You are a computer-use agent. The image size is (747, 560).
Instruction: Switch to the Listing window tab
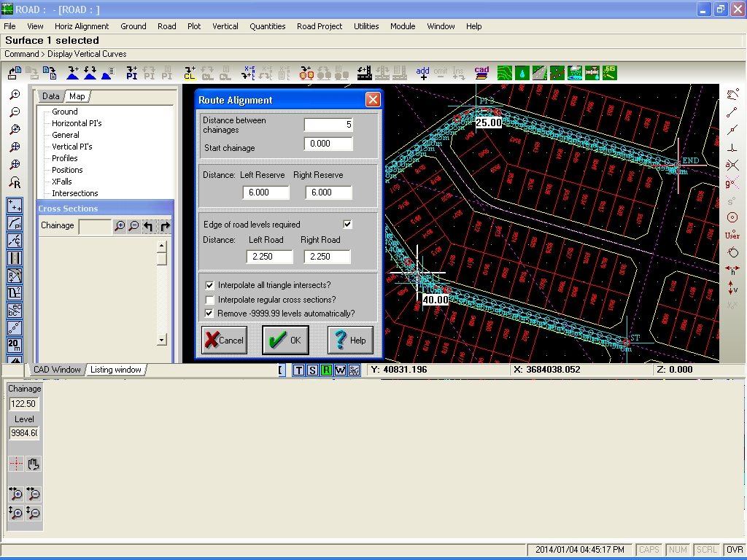(116, 370)
